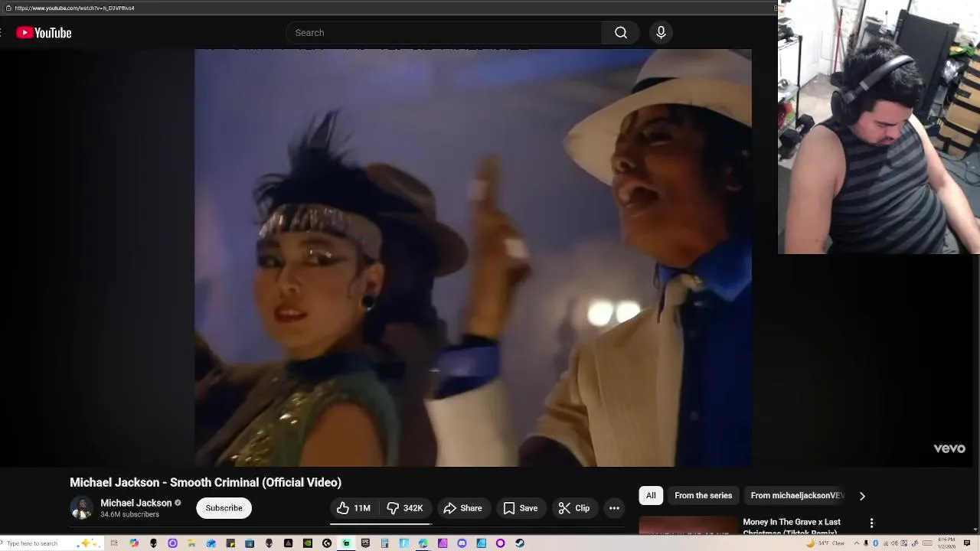Open Bluetooth tray icon
980x551 pixels.
(x=875, y=543)
